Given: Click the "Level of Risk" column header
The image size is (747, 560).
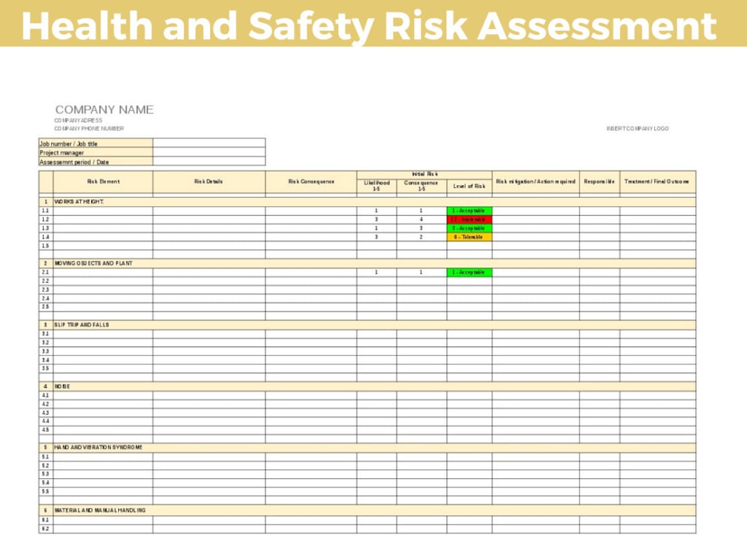Looking at the screenshot, I should click(x=468, y=184).
